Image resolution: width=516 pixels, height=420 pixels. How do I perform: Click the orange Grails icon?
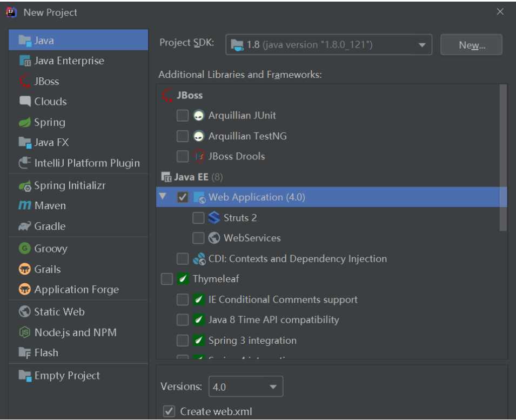25,269
